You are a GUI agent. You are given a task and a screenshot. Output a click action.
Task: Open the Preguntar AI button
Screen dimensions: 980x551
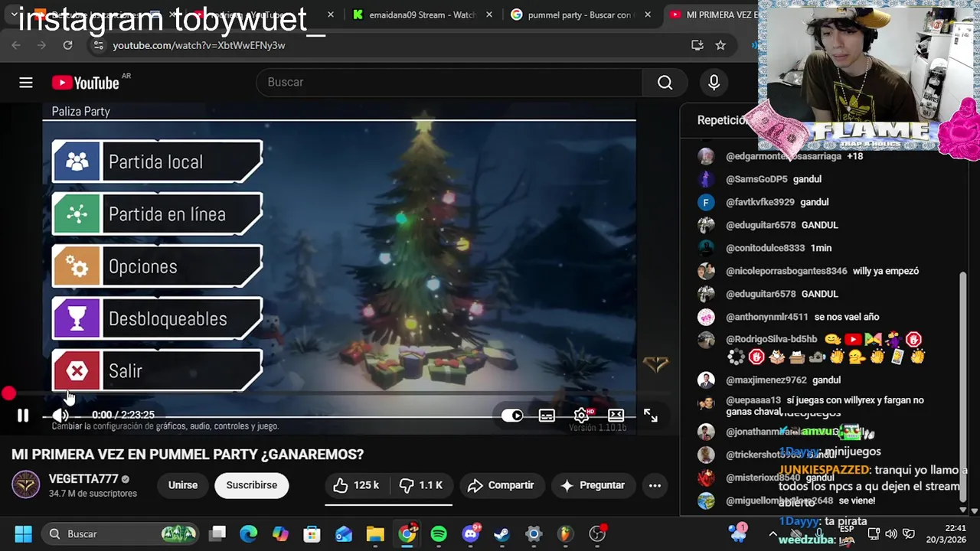(x=592, y=485)
